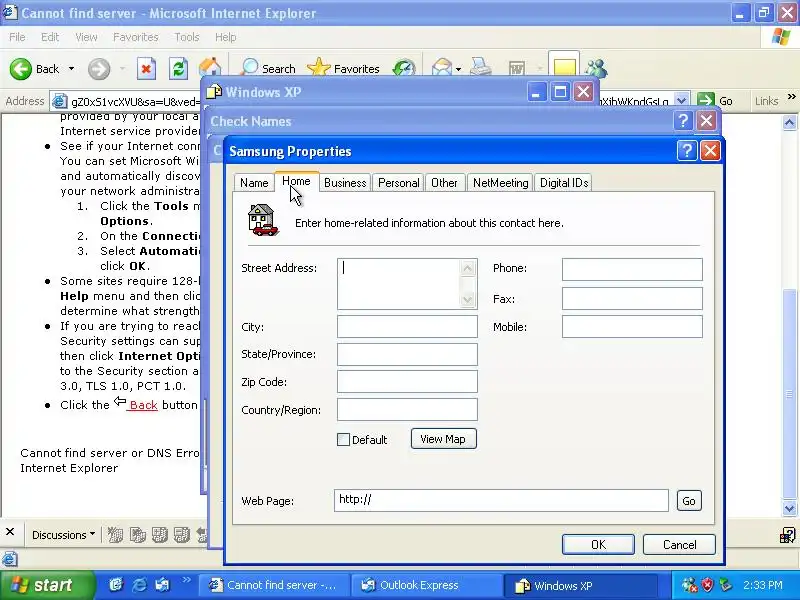
Task: Click the vertical scrollbar thumb in browser
Action: pyautogui.click(x=789, y=393)
